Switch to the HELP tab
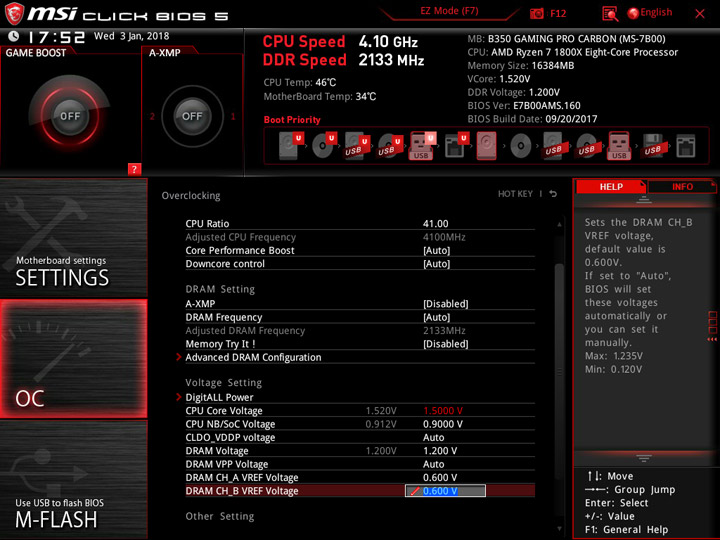Screen dimensions: 720x540 pyautogui.click(x=611, y=186)
